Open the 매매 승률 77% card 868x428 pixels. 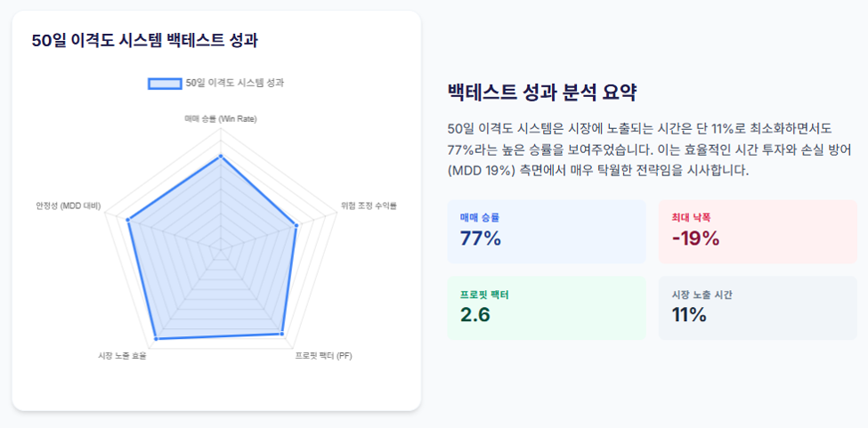(547, 231)
